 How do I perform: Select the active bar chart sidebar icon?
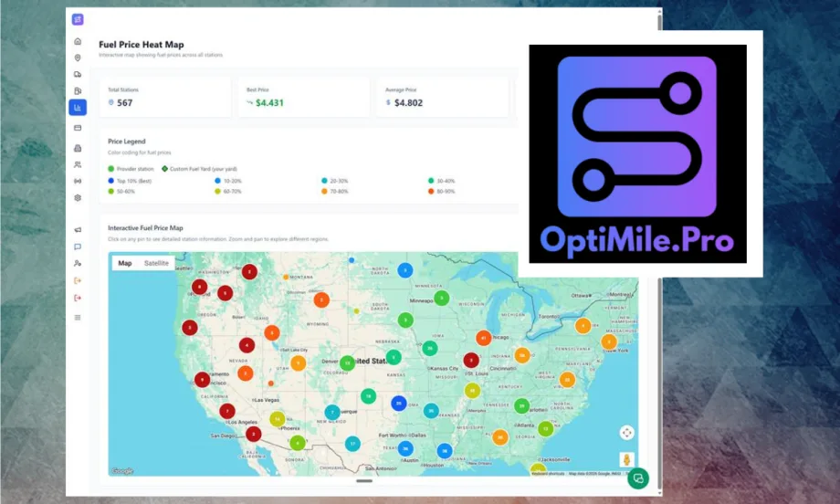[78, 108]
